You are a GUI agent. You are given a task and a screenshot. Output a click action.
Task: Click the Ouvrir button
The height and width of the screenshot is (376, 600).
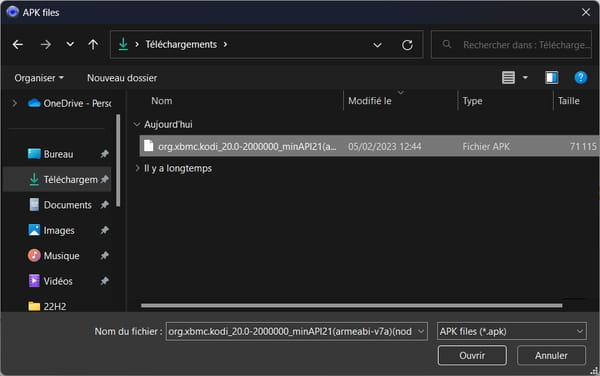pyautogui.click(x=472, y=355)
